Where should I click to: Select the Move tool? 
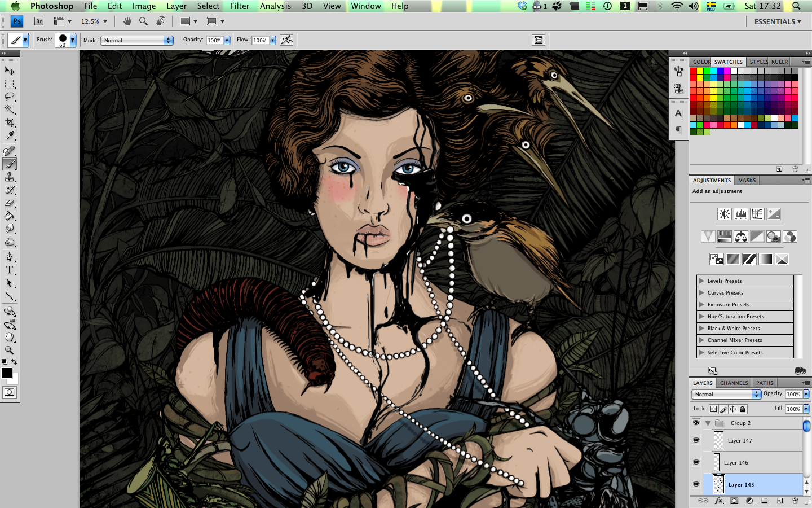pos(10,71)
